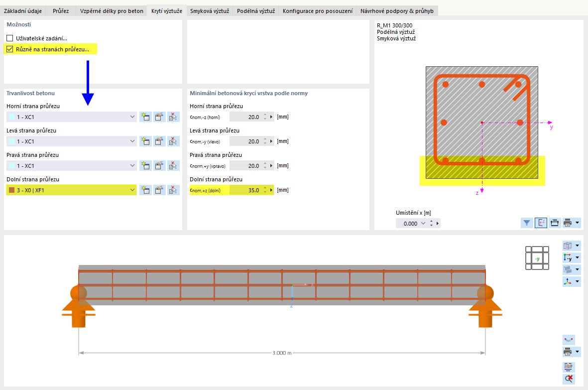
Task: Print the member 3D view
Action: [568, 352]
